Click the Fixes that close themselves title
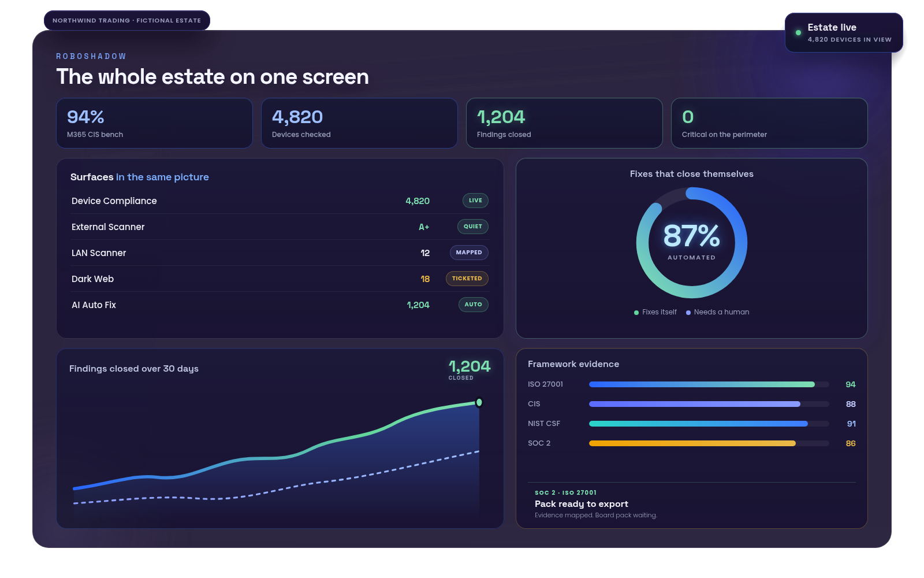Image resolution: width=924 pixels, height=578 pixels. [692, 174]
